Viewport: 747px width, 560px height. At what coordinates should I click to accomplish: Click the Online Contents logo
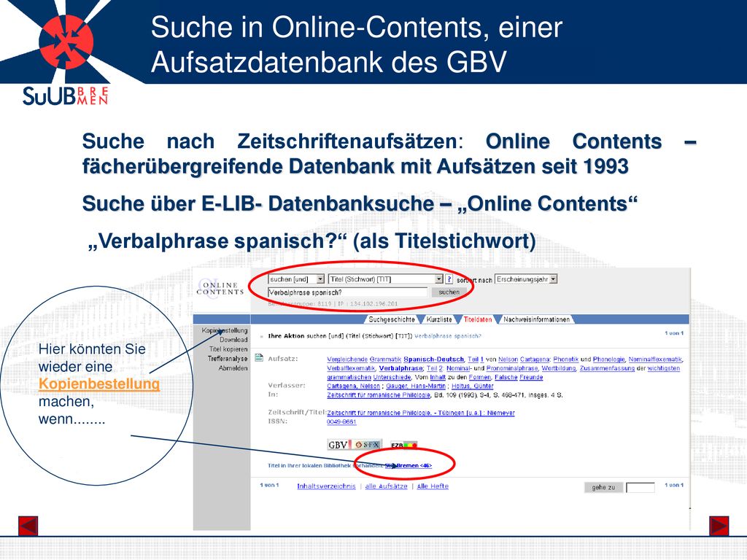tap(220, 289)
